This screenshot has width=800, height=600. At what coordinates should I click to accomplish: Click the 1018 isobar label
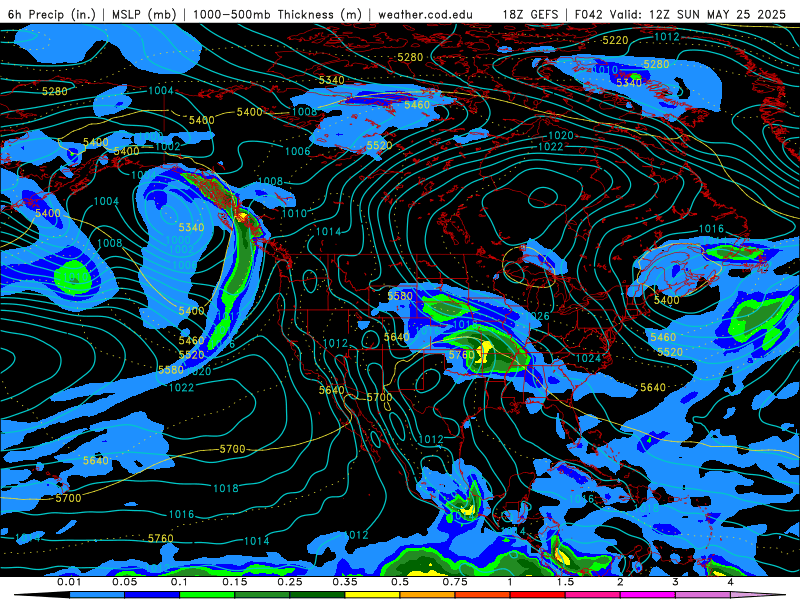(x=226, y=488)
